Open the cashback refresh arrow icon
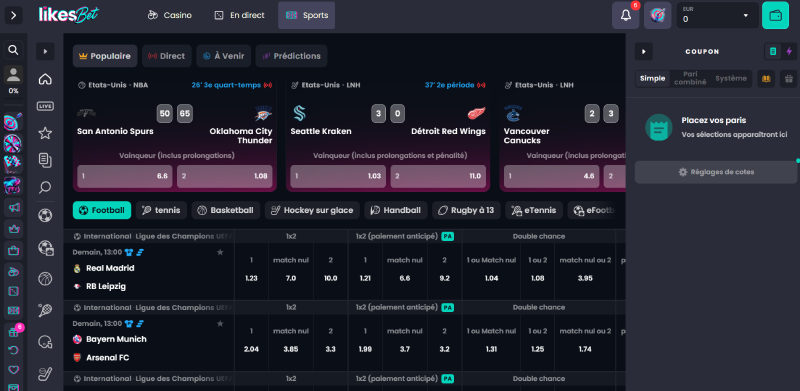Screen dimensions: 800x391 click(x=13, y=351)
